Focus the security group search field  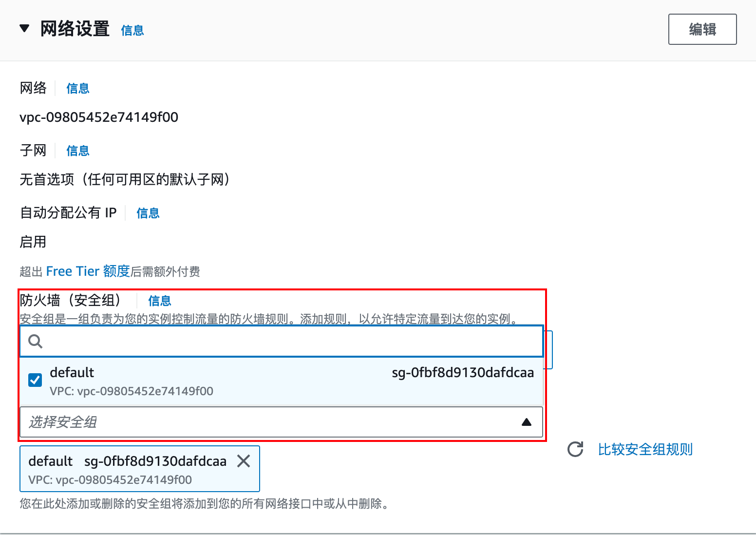[287, 341]
